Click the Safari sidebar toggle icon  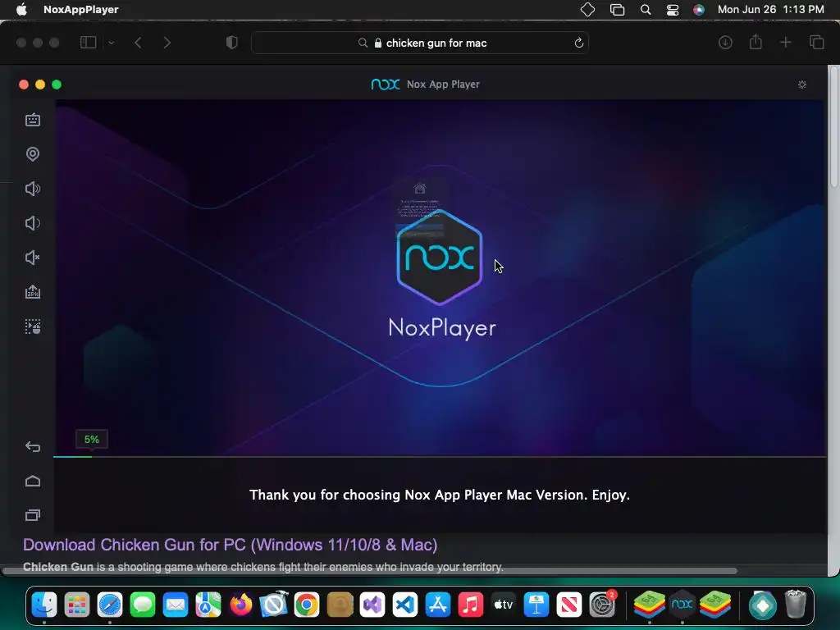click(x=88, y=43)
